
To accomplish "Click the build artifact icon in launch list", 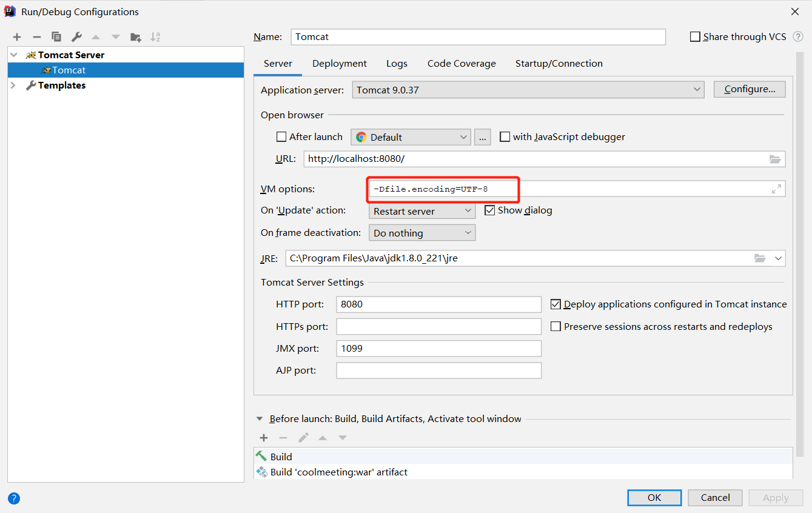I will (x=261, y=472).
